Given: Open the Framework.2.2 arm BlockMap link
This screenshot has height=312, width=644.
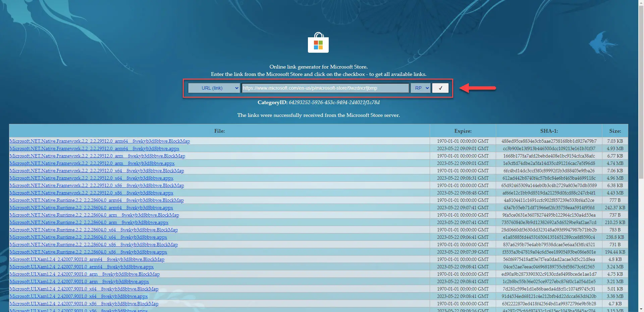Looking at the screenshot, I should click(97, 156).
